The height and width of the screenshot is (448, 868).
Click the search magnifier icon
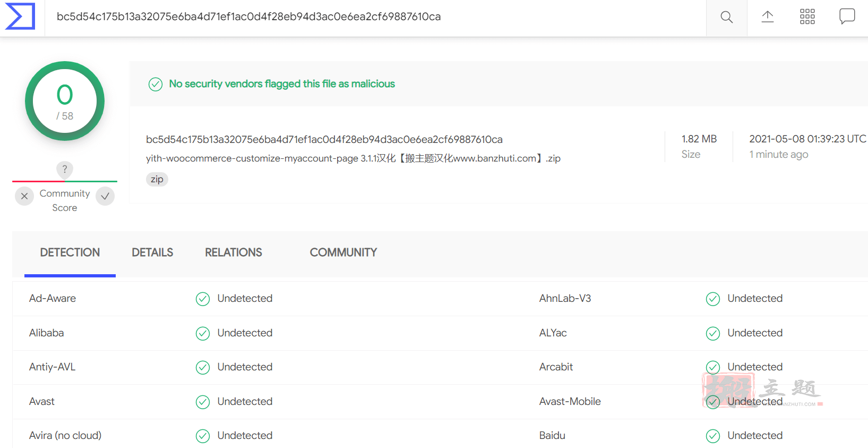pos(726,17)
